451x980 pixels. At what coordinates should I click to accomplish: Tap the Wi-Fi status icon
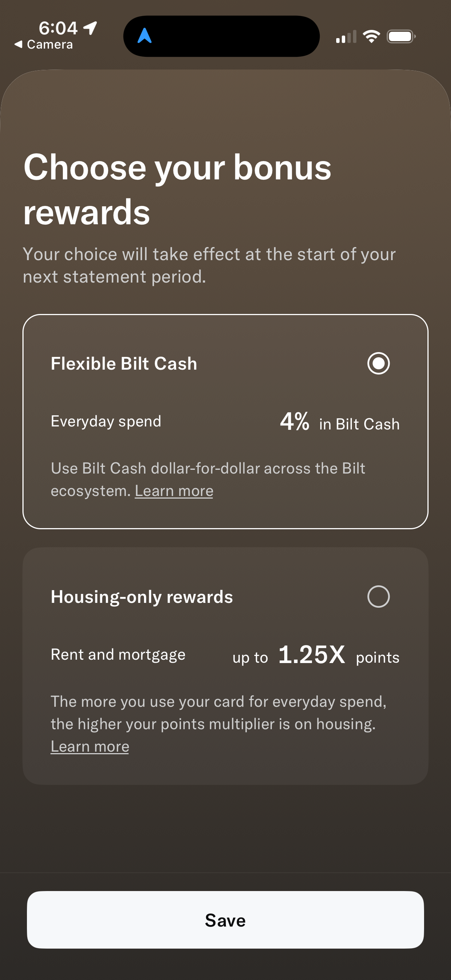tap(371, 36)
